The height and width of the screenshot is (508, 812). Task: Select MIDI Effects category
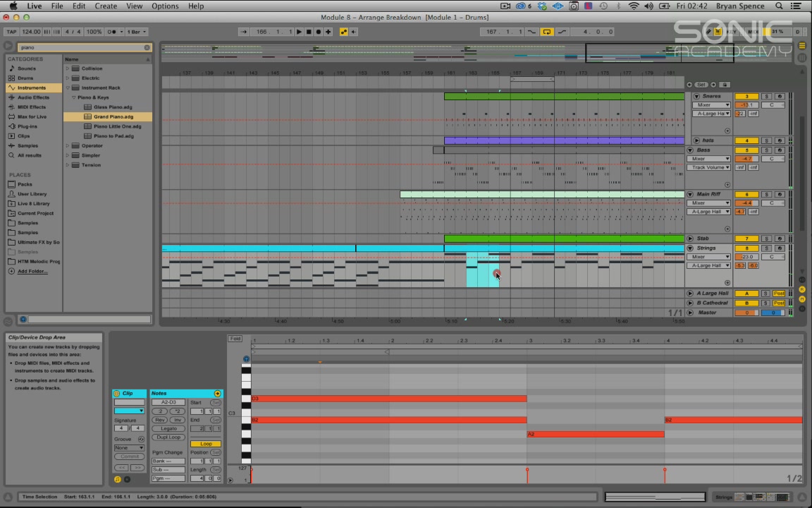(x=32, y=107)
